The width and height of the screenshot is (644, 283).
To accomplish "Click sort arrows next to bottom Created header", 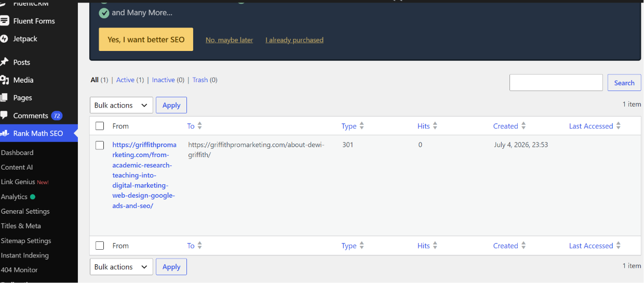I will point(523,246).
